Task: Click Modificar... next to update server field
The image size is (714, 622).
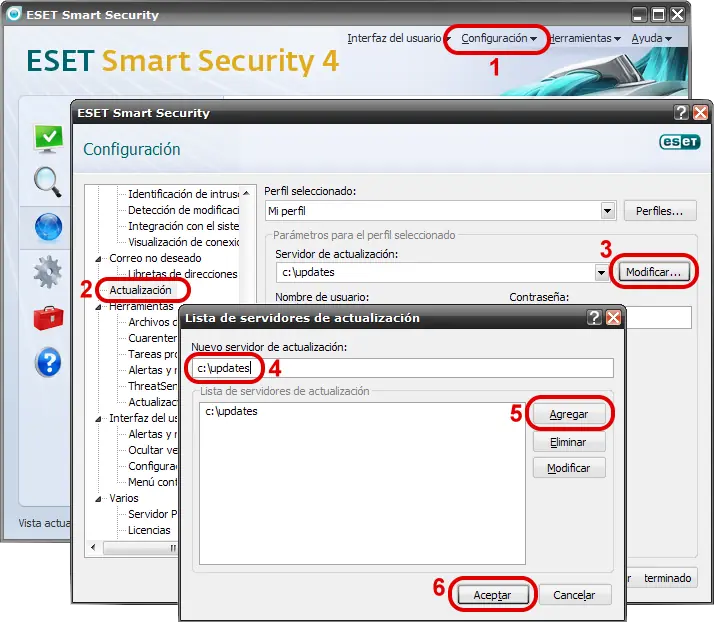Action: pos(653,272)
